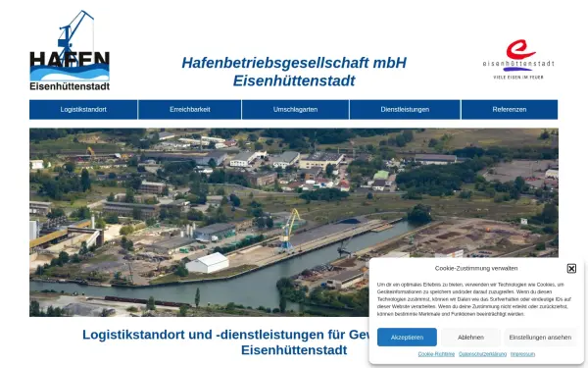
Task: Follow the Cookie-Richtlinie link
Action: 436,354
